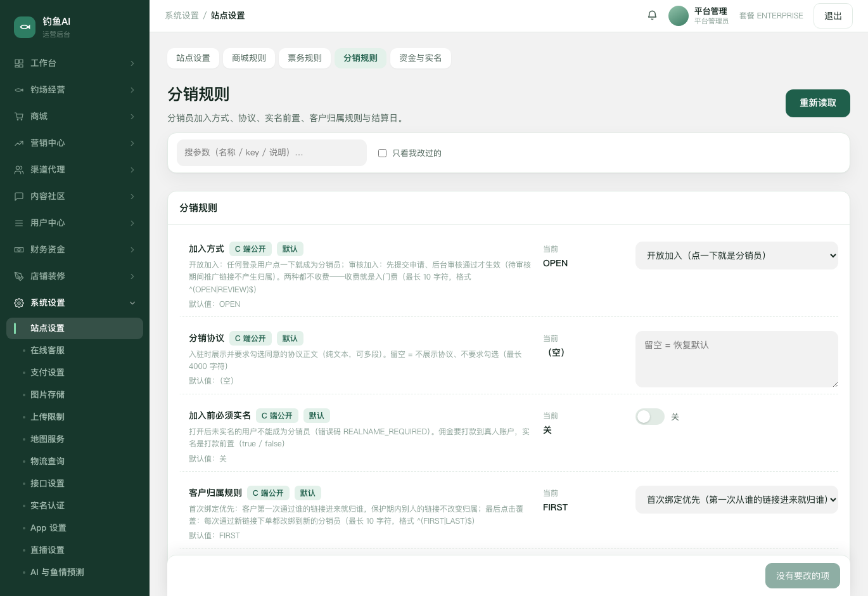Expand the 工作台 menu chevron

tap(132, 63)
